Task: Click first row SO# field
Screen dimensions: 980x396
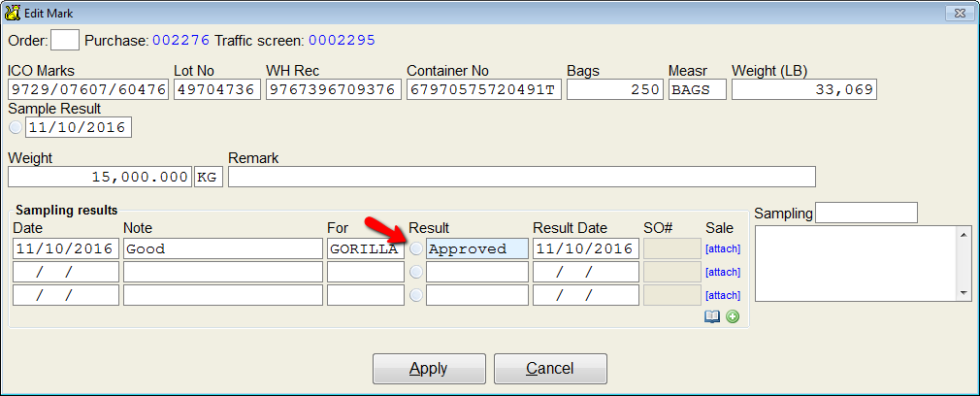Action: point(672,249)
